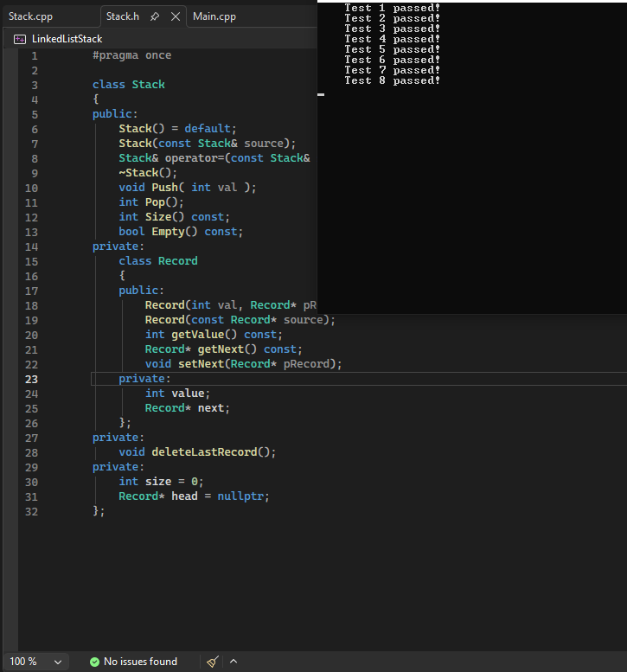Click line number 23 in the gutter

coord(31,380)
